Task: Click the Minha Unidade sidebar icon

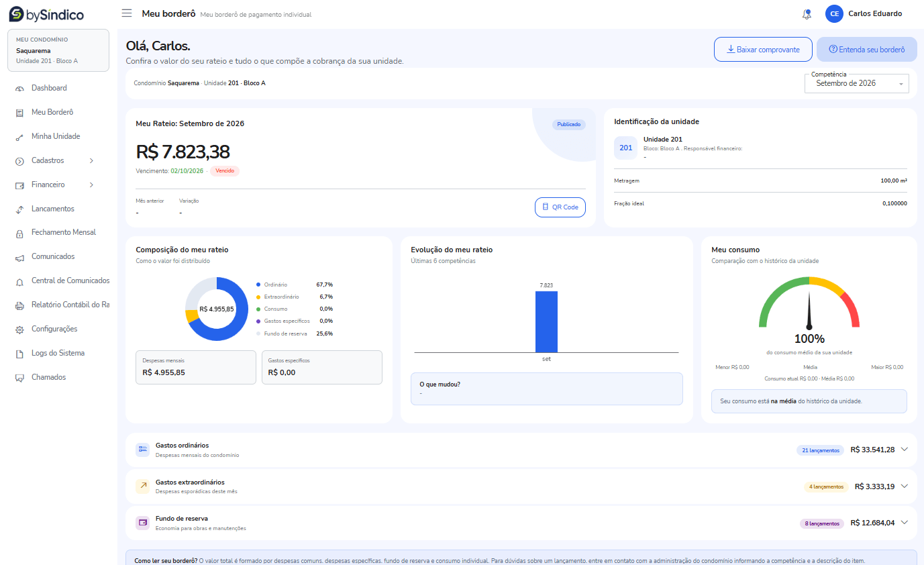Action: point(19,137)
